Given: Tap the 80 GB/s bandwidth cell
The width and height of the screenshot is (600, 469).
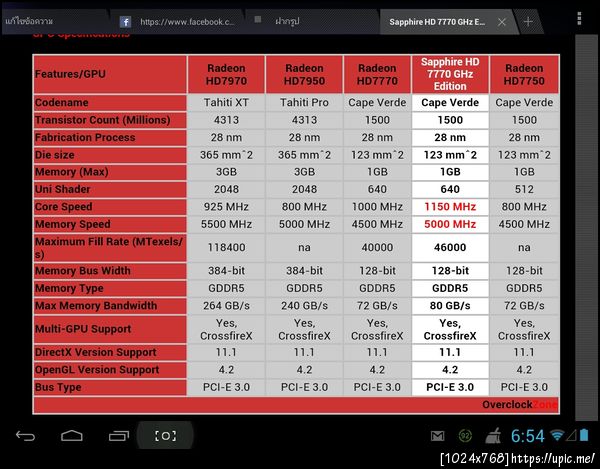Looking at the screenshot, I should (x=450, y=306).
